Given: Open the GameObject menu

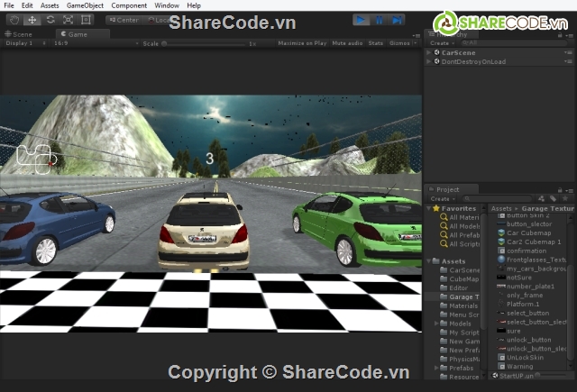Looking at the screenshot, I should 85,5.
